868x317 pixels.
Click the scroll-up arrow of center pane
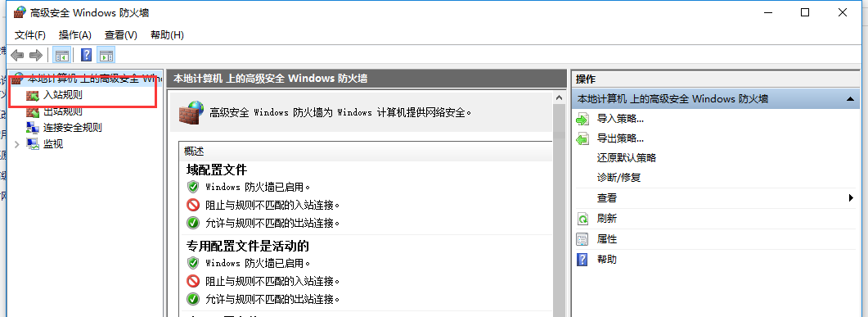(x=559, y=98)
